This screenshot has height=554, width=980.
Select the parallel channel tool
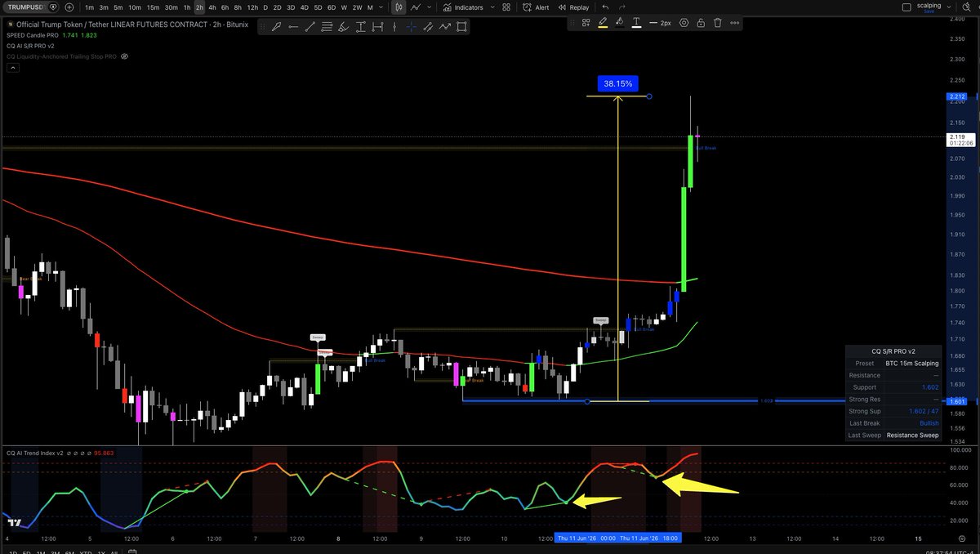click(428, 26)
